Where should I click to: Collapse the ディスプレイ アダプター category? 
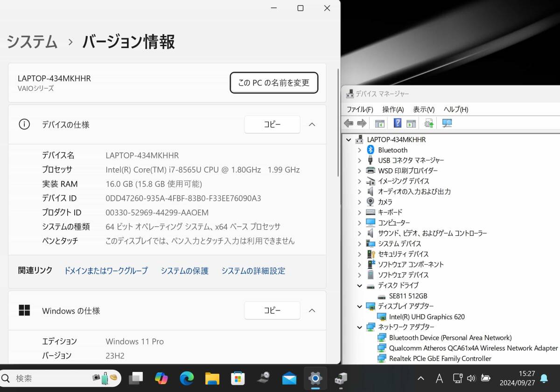pyautogui.click(x=359, y=306)
